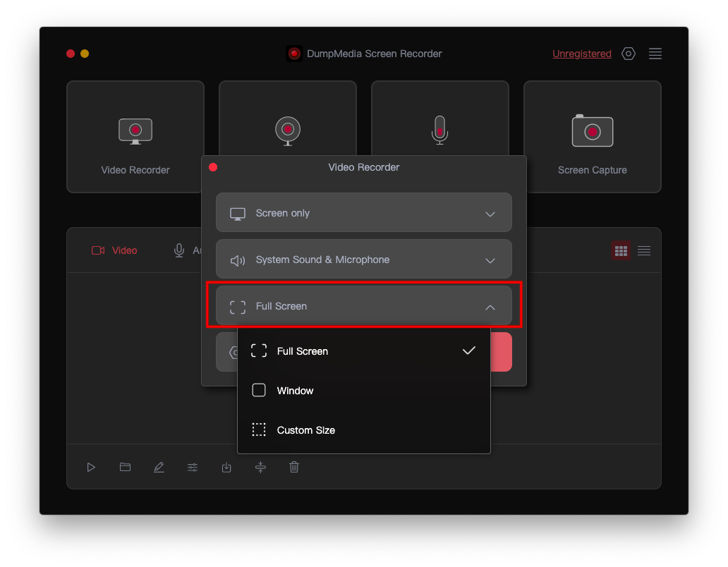728x567 pixels.
Task: Open the hamburger menu in title bar
Action: click(x=655, y=54)
